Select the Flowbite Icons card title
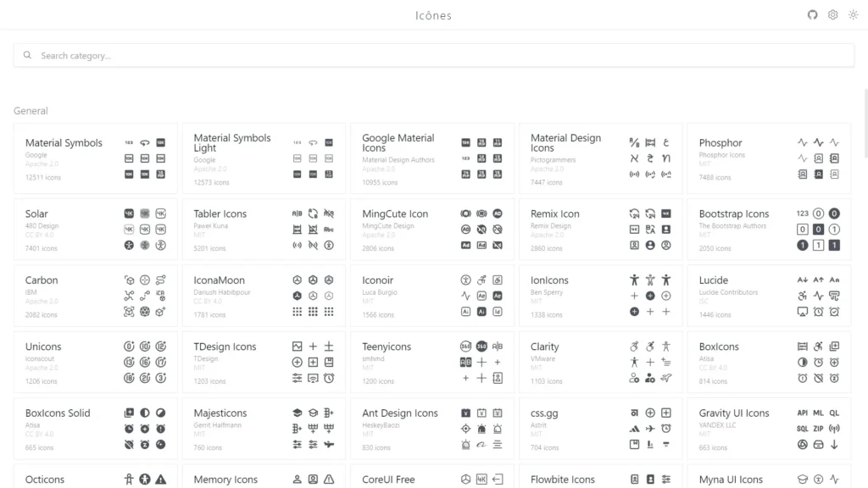Viewport: 868px width, 488px height. click(x=563, y=480)
